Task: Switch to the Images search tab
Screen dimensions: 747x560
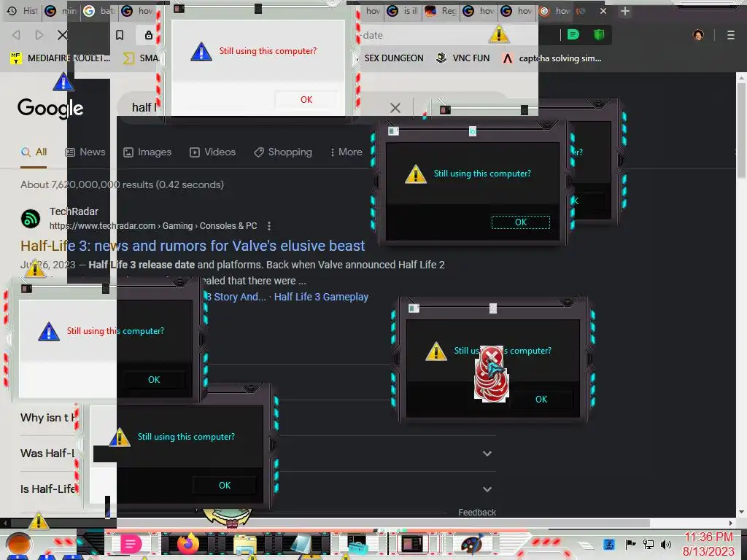Action: click(147, 152)
